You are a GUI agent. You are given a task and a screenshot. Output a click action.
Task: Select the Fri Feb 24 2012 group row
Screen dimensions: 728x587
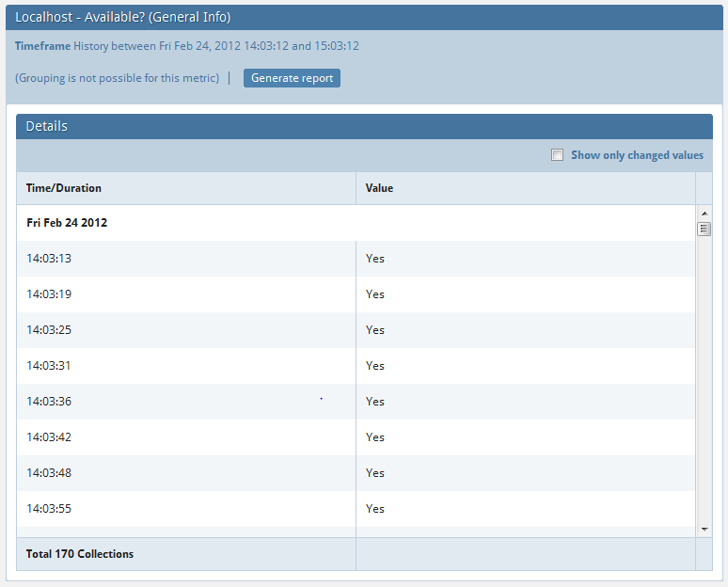(67, 223)
